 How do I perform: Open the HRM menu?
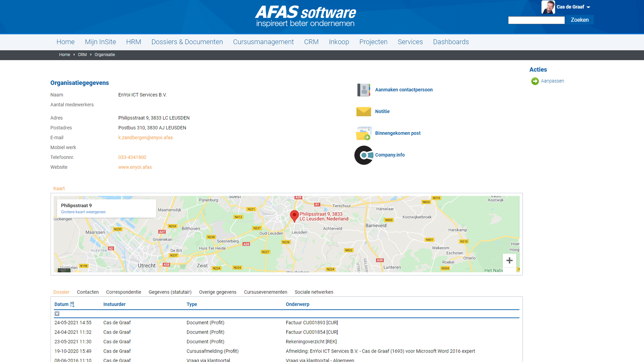133,42
